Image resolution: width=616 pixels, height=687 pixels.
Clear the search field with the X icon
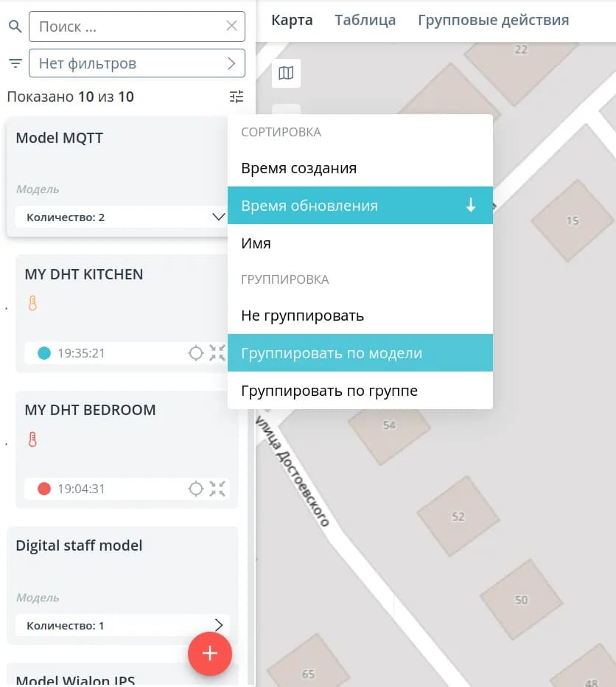232,26
